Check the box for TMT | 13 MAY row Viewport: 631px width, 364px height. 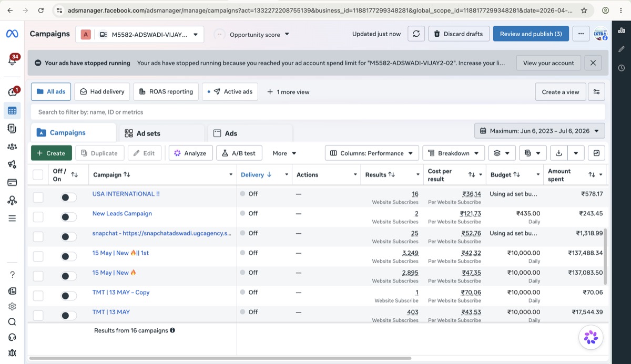[x=38, y=315]
